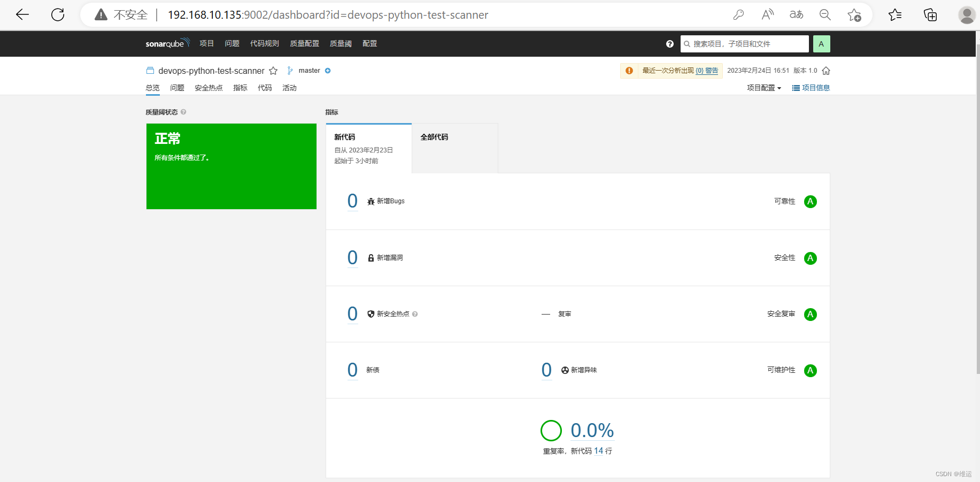Open the help question mark icon
This screenshot has height=482, width=980.
coord(670,44)
